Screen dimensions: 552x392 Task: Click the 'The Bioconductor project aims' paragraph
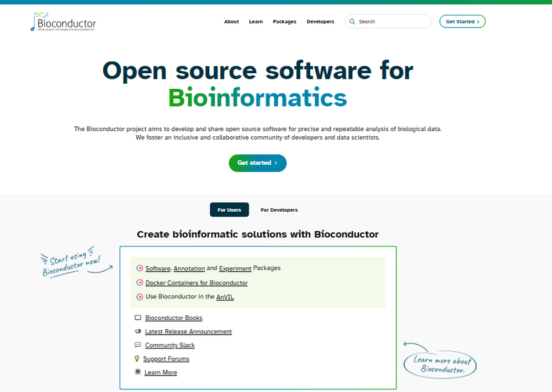coord(258,133)
